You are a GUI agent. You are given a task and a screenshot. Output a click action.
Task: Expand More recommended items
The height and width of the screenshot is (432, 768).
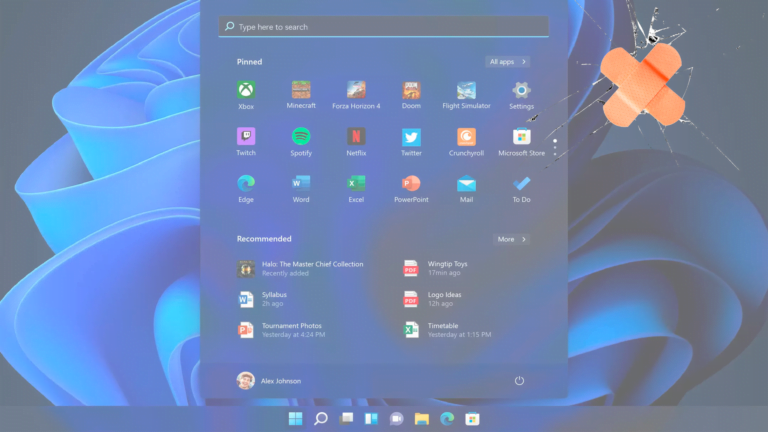511,239
